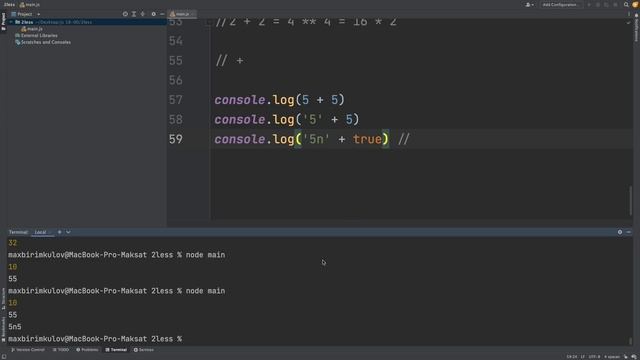Open the Problems tool window
Image resolution: width=640 pixels, height=360 pixels.
coord(87,350)
